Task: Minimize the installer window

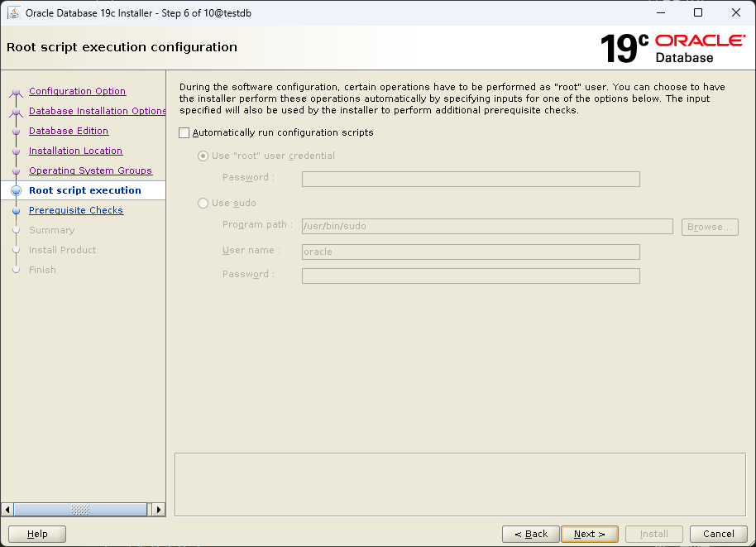Action: [661, 13]
